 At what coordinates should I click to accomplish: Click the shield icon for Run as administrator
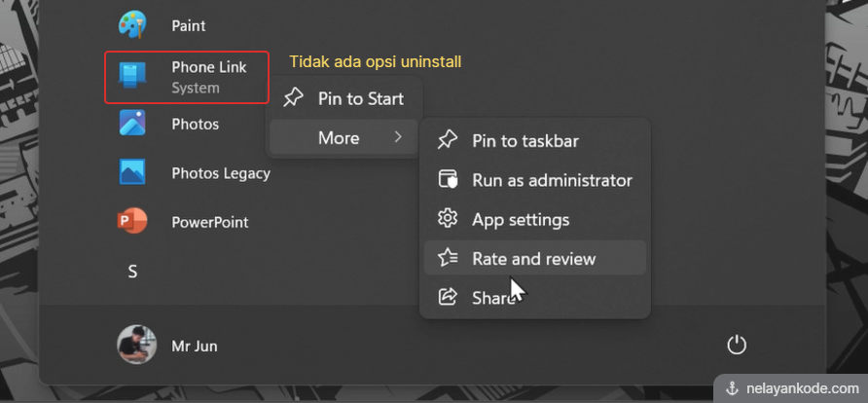tap(448, 180)
